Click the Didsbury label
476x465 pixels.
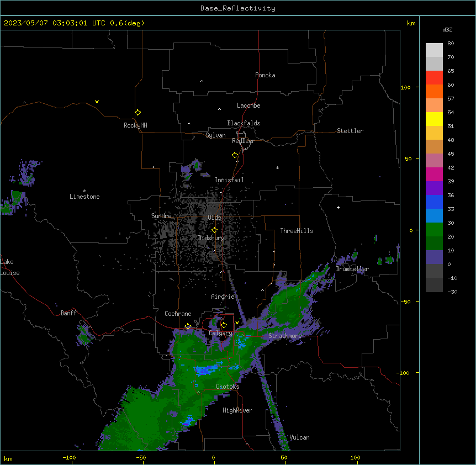click(x=211, y=238)
